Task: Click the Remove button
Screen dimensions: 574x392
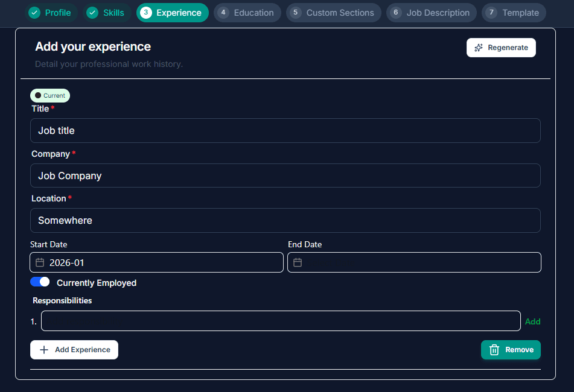Action: (511, 350)
